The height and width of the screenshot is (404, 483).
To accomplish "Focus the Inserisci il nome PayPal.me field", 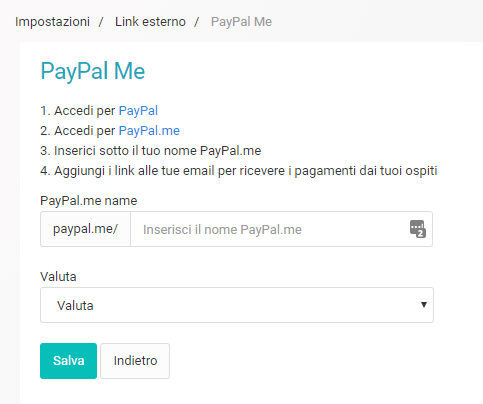I will (x=281, y=229).
